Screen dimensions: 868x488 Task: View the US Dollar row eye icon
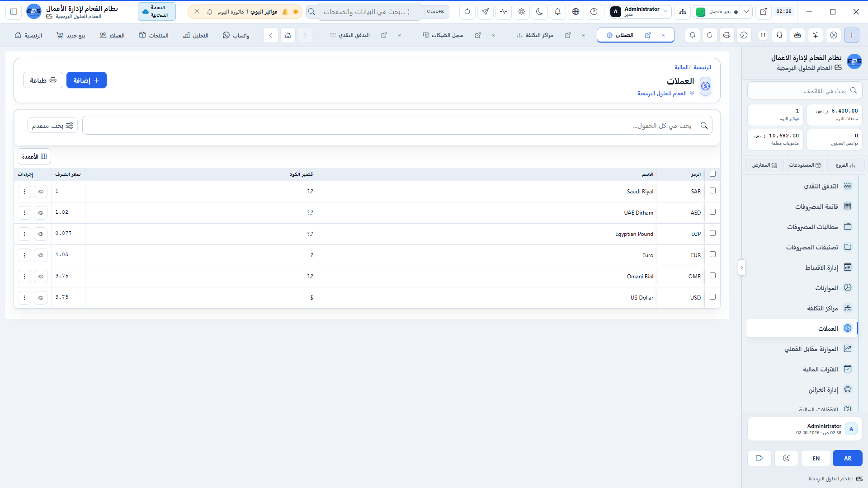pyautogui.click(x=41, y=298)
